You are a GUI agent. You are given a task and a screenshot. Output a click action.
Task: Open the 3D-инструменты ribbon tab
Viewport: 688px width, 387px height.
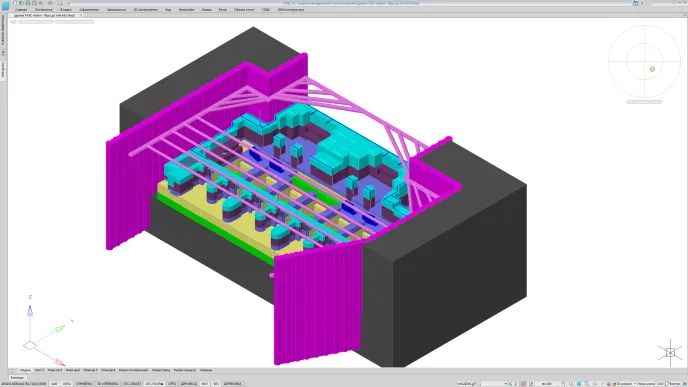pos(146,10)
